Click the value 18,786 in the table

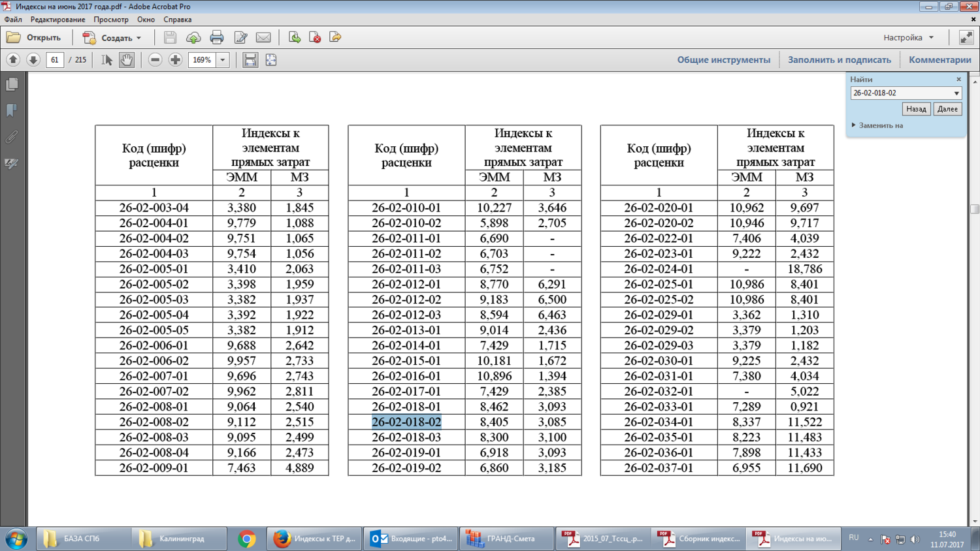click(804, 269)
